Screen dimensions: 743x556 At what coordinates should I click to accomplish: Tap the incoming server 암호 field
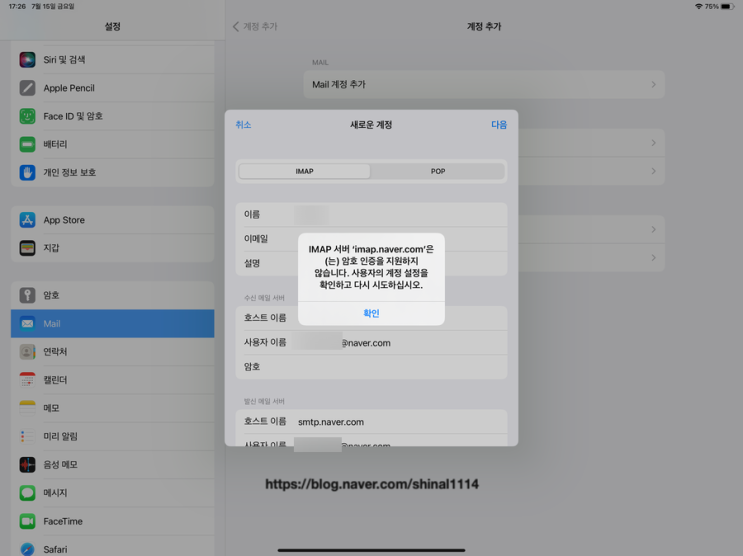pos(371,367)
